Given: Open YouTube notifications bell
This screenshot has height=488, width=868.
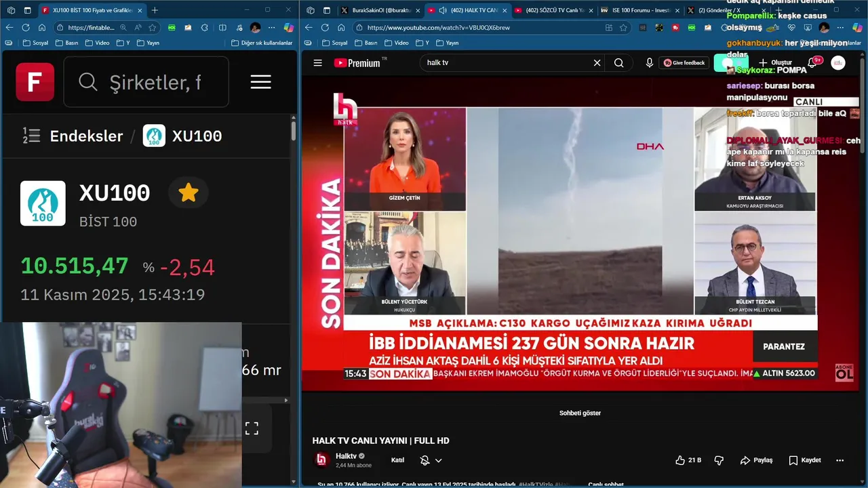Looking at the screenshot, I should pyautogui.click(x=812, y=62).
